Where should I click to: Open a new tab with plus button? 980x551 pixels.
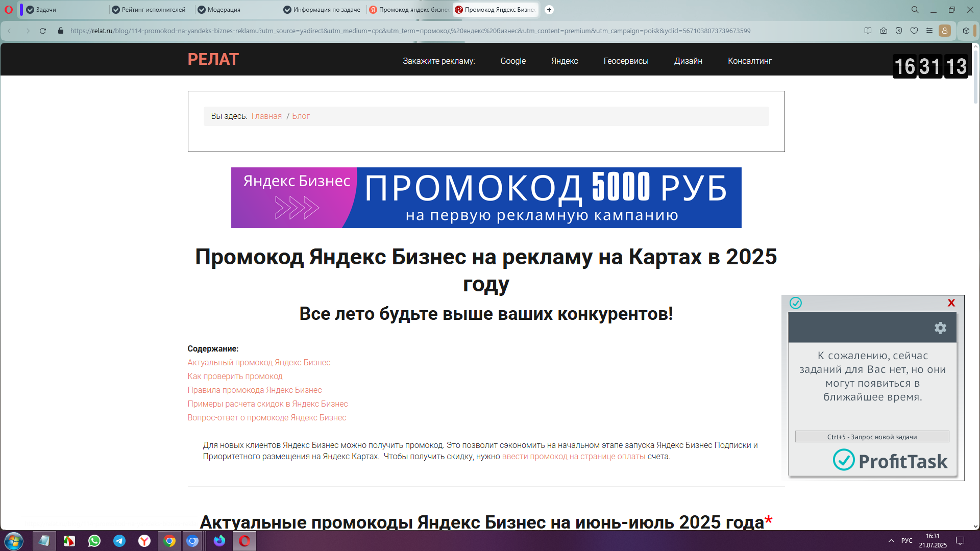(549, 10)
